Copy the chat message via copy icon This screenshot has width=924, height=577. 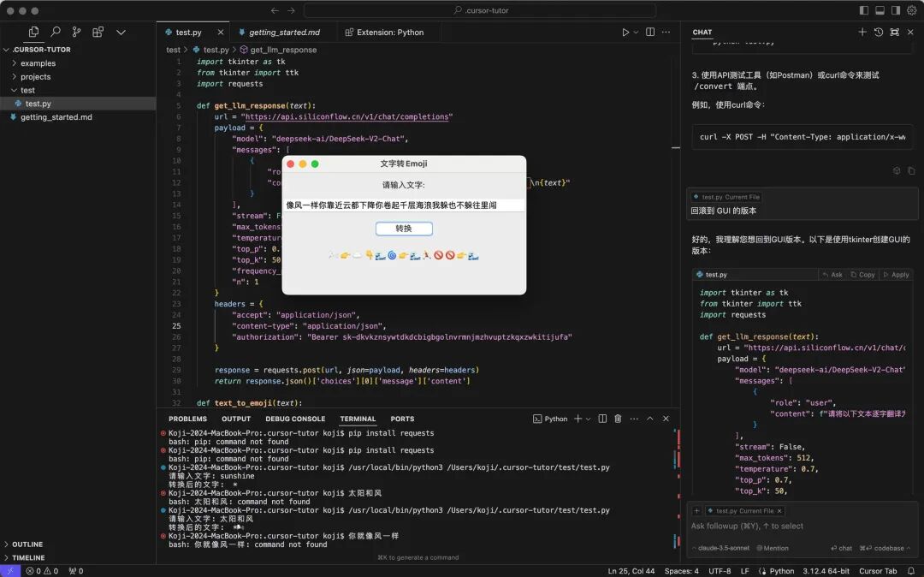(x=911, y=171)
